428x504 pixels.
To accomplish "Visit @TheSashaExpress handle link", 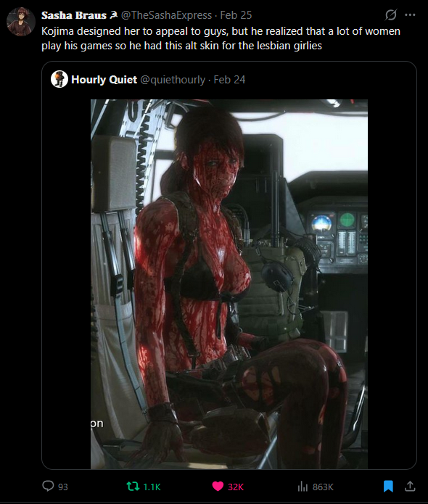I will (166, 15).
